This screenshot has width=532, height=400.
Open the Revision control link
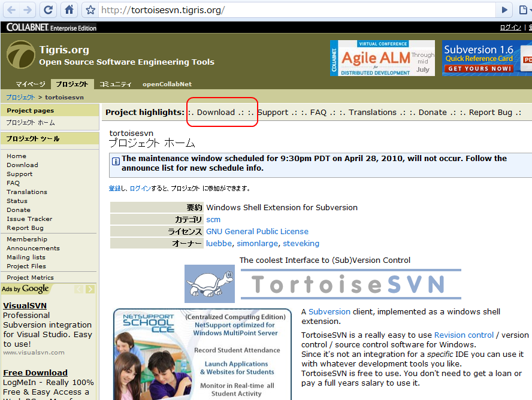[464, 335]
